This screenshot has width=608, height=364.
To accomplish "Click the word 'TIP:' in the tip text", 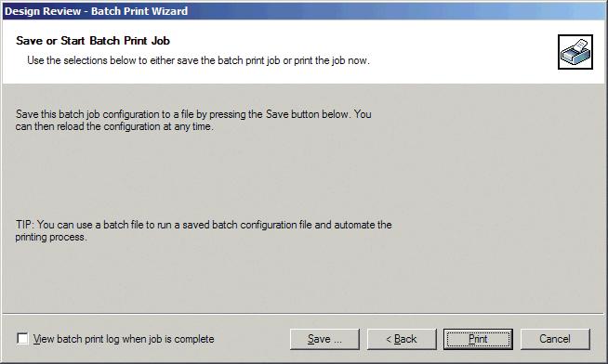I will pyautogui.click(x=25, y=225).
